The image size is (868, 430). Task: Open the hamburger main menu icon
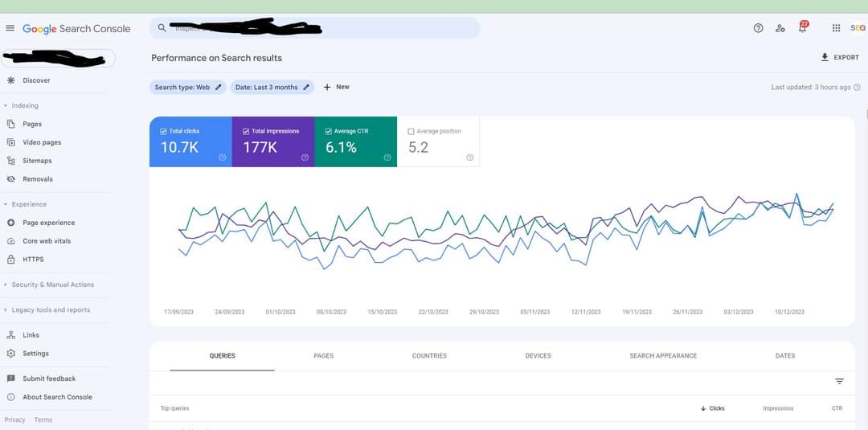pos(10,28)
